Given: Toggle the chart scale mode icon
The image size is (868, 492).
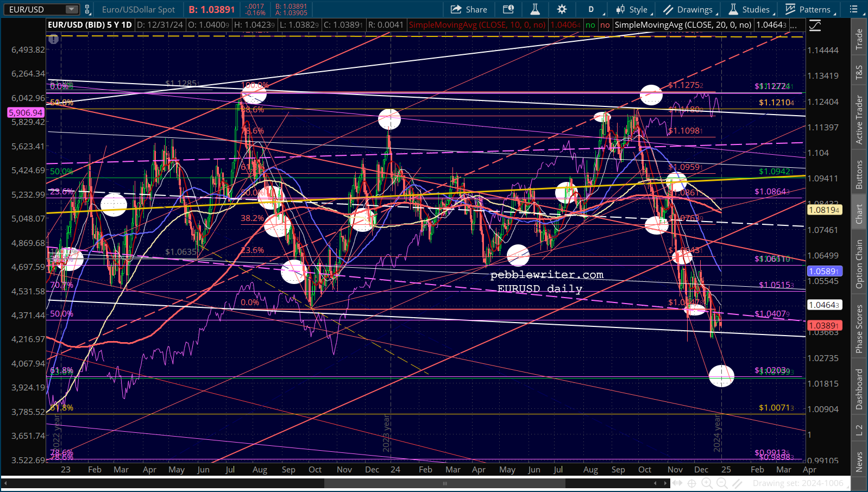Looking at the screenshot, I should (x=815, y=26).
